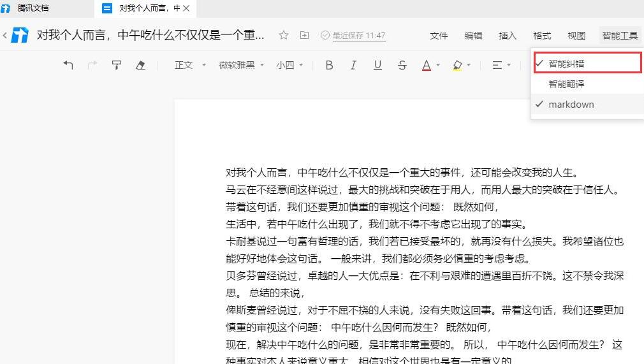Click the line starting 贝多芬曾经说过
The width and height of the screenshot is (644, 364).
[425, 276]
